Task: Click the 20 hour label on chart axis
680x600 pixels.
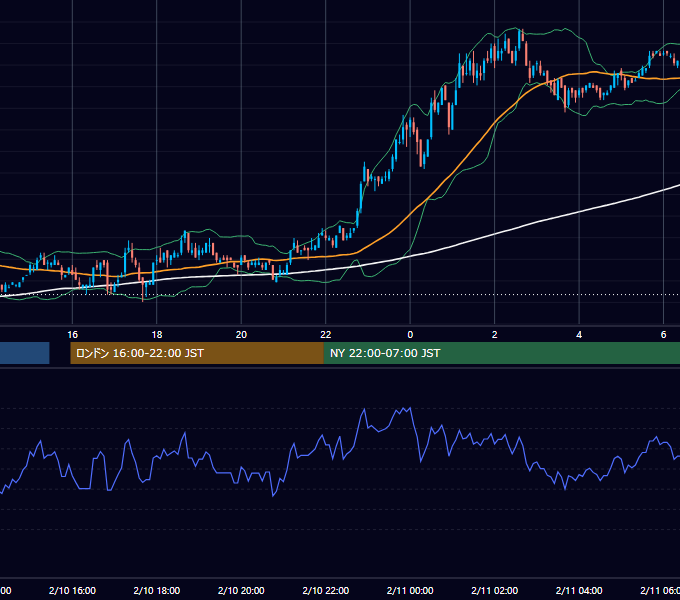Action: coord(241,335)
